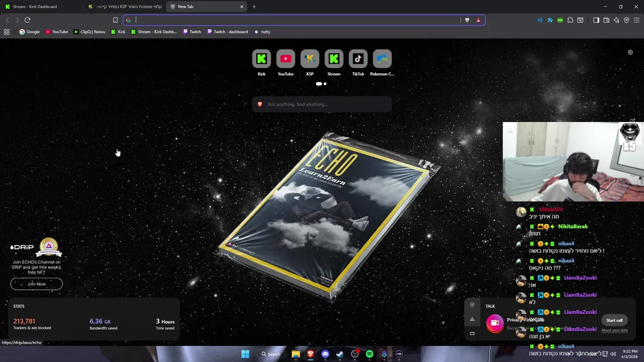Open Spotify from taskbar
This screenshot has width=644, height=362.
point(369,354)
